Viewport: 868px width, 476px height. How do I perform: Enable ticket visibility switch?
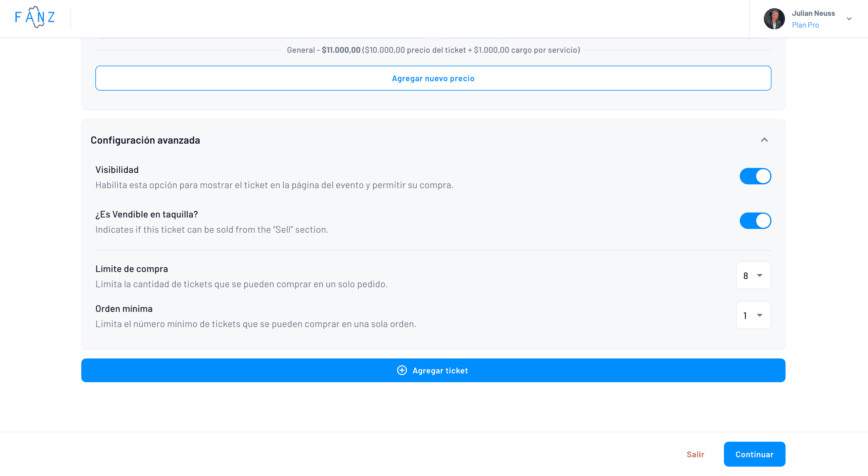(x=755, y=176)
